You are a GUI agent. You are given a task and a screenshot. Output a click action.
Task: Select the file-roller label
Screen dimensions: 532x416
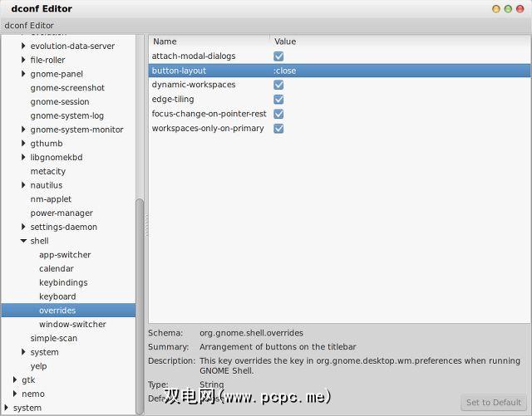[x=47, y=60]
